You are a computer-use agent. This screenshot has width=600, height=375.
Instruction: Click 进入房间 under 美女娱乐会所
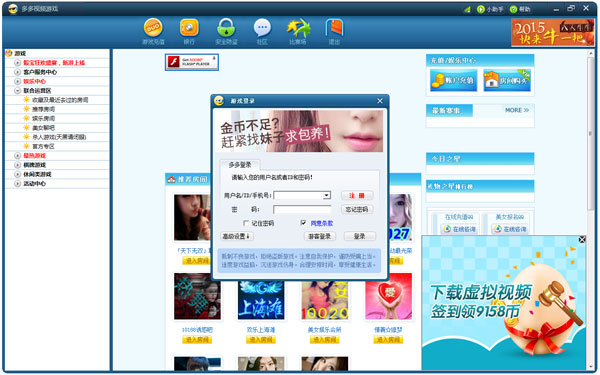(x=324, y=340)
